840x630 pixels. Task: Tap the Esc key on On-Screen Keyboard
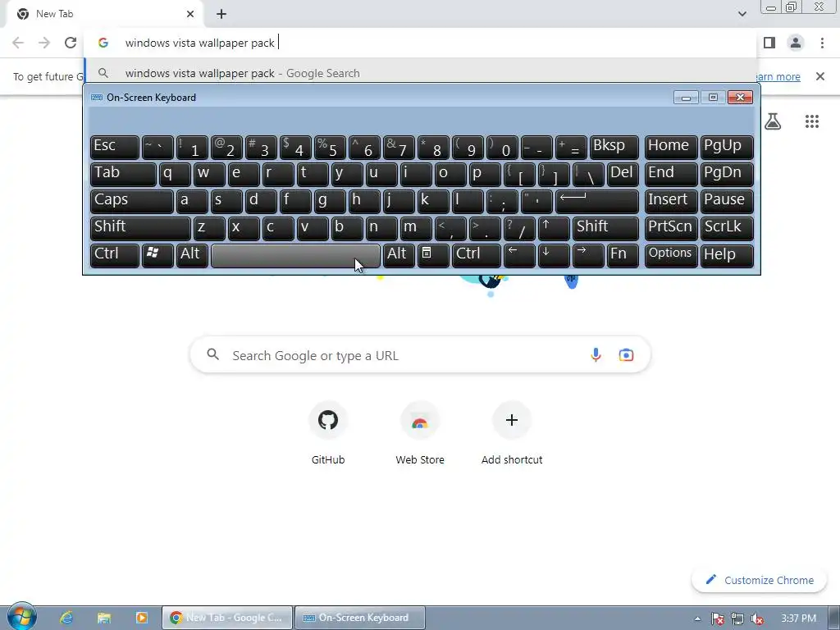(x=115, y=147)
